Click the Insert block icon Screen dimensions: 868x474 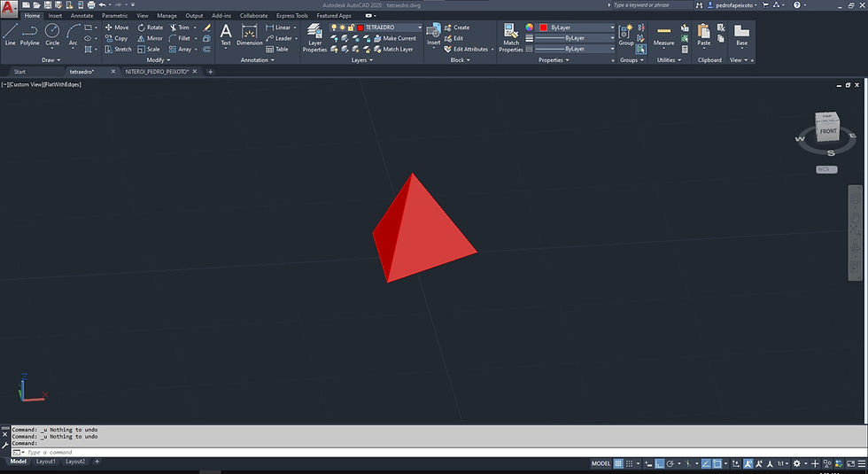click(x=433, y=35)
